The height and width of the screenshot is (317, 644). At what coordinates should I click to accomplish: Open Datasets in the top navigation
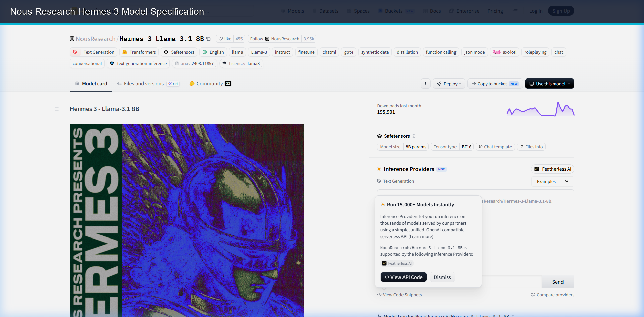pos(325,11)
